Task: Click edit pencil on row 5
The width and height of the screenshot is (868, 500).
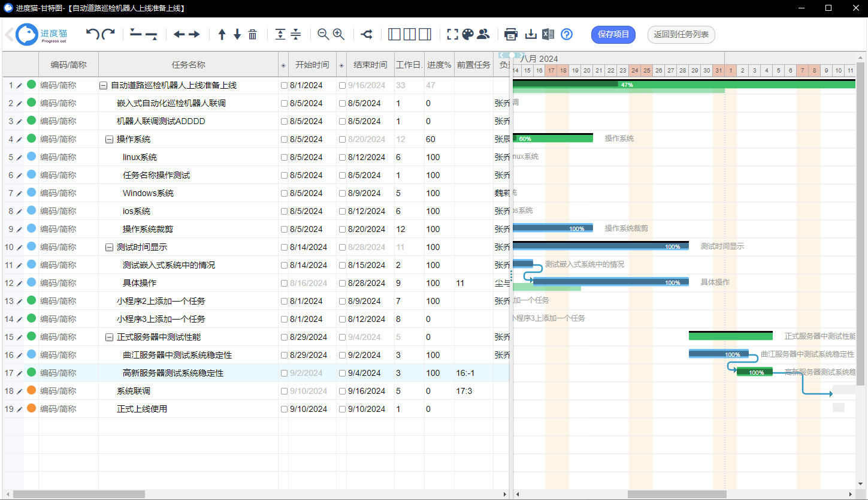Action: (x=19, y=157)
